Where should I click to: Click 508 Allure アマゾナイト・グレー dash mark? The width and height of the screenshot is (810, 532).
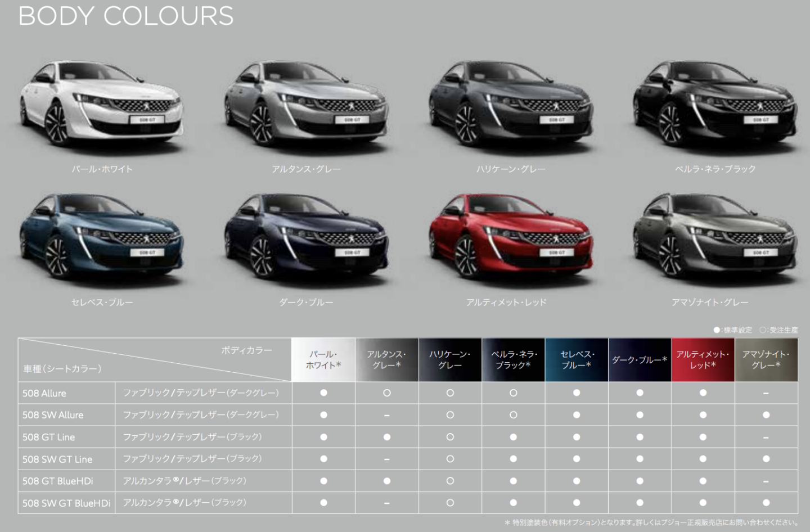pyautogui.click(x=766, y=393)
